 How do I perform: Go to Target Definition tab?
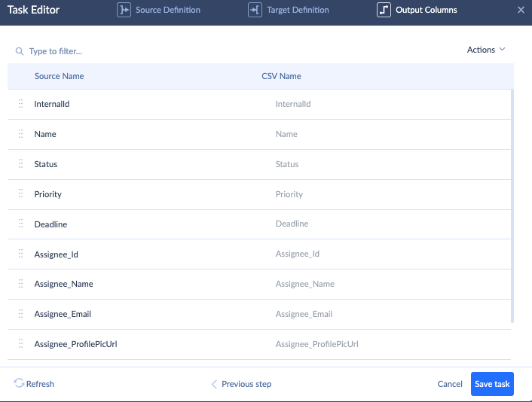tap(289, 10)
